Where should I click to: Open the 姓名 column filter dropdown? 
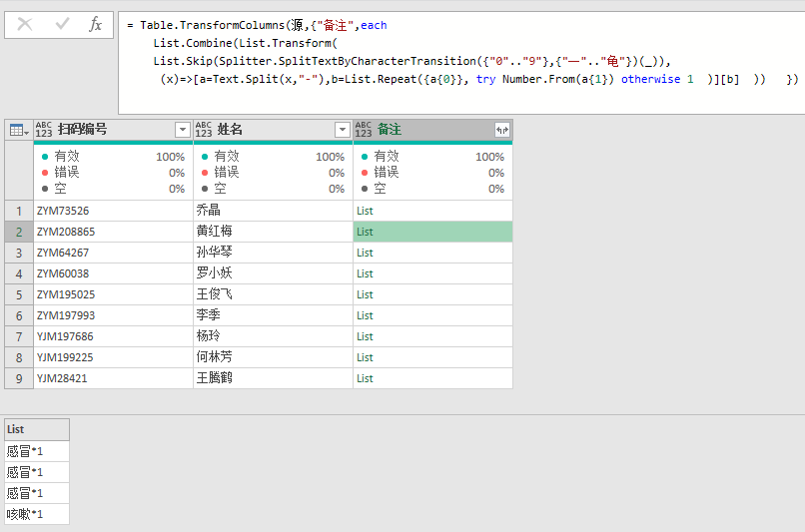342,130
